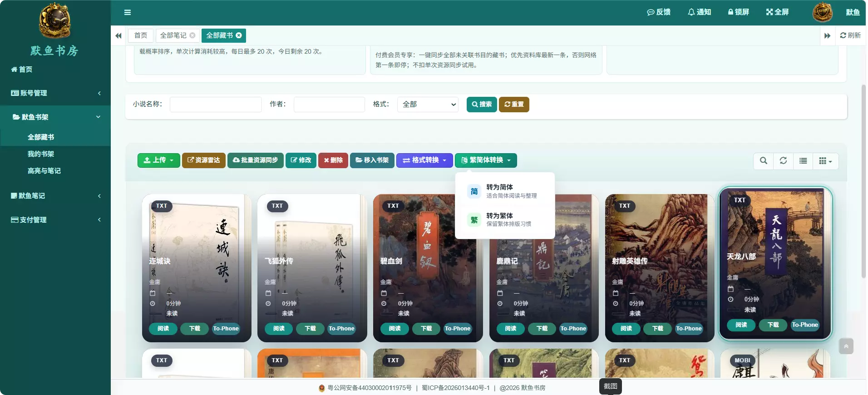The image size is (868, 395).
Task: Open the 格式 dropdown showing 全部
Action: [428, 105]
